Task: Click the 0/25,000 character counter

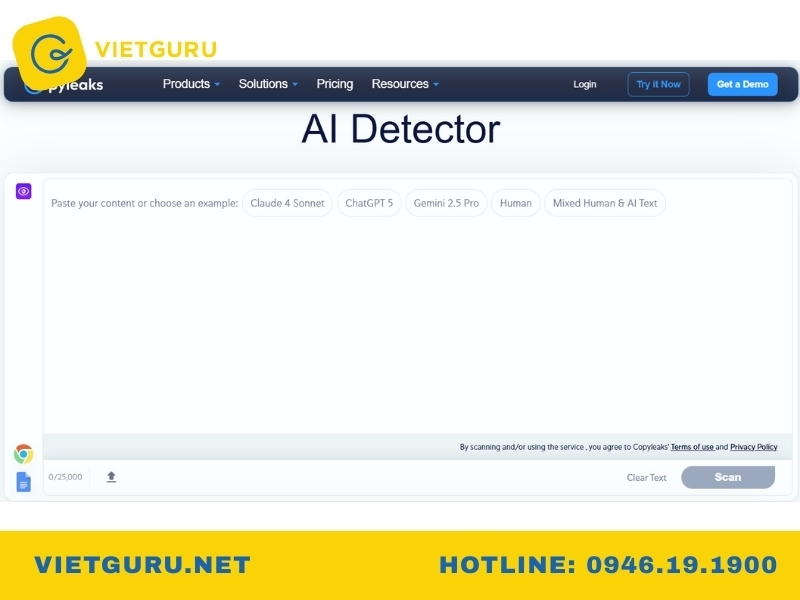Action: 65,477
